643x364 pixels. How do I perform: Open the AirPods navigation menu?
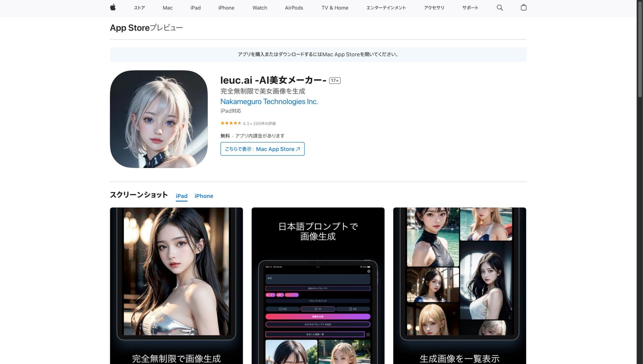[x=294, y=8]
